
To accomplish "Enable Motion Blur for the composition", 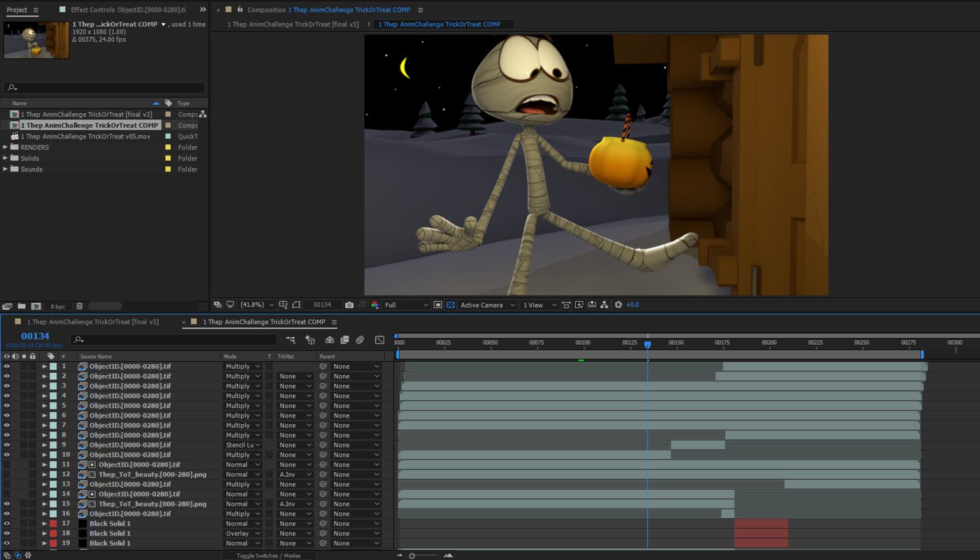I will 360,340.
